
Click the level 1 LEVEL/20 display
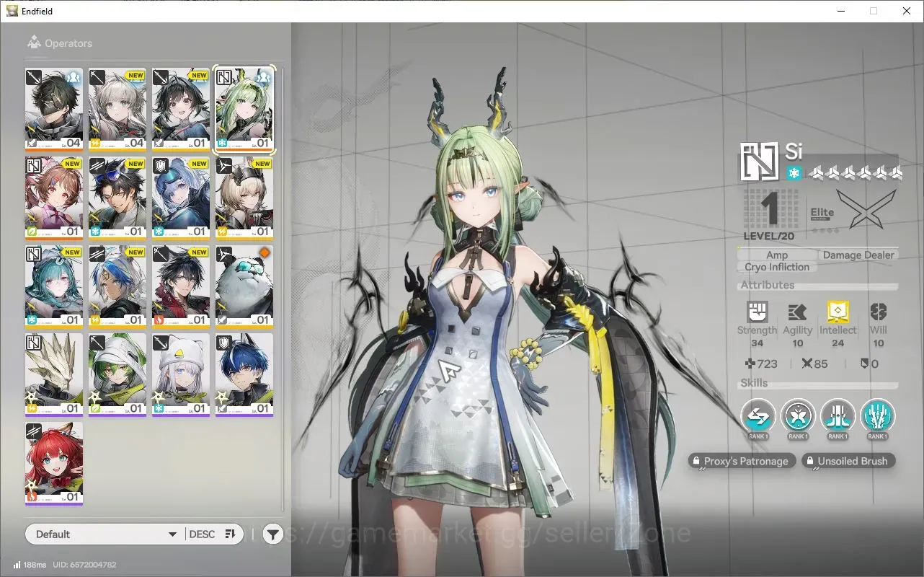tap(770, 215)
